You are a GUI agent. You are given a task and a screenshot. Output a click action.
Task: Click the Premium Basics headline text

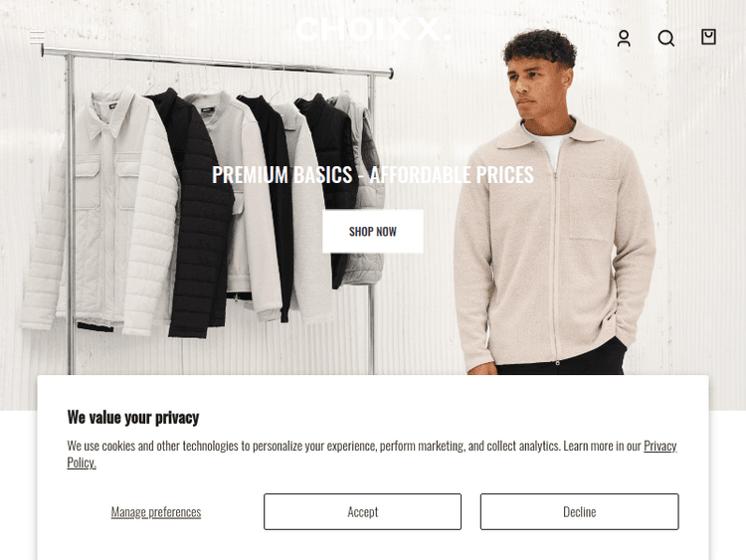373,175
